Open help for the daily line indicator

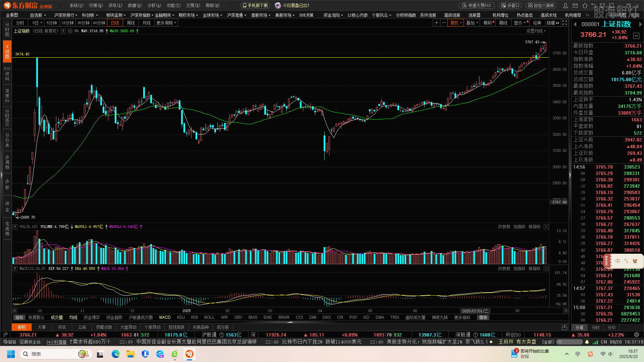click(63, 31)
